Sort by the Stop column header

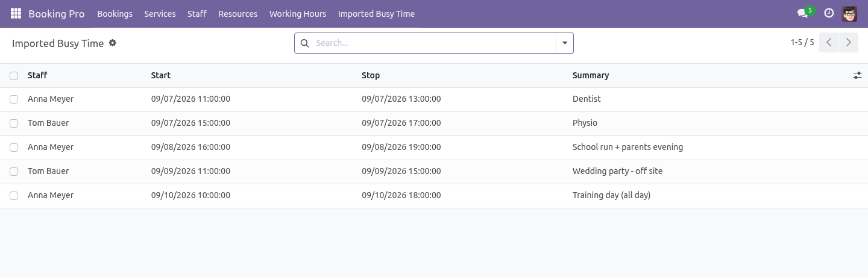[x=371, y=75]
